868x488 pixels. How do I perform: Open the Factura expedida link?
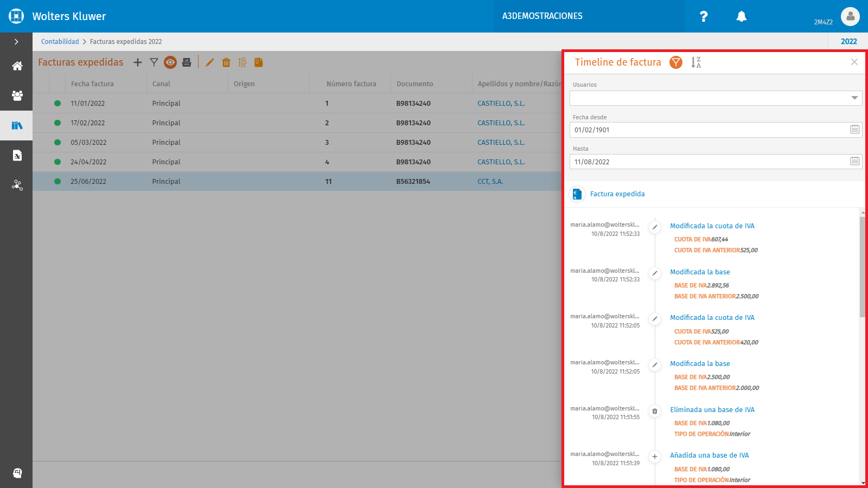[x=617, y=194]
